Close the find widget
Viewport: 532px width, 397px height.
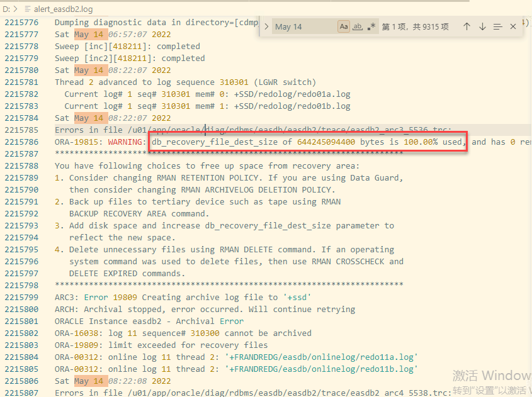(x=513, y=26)
